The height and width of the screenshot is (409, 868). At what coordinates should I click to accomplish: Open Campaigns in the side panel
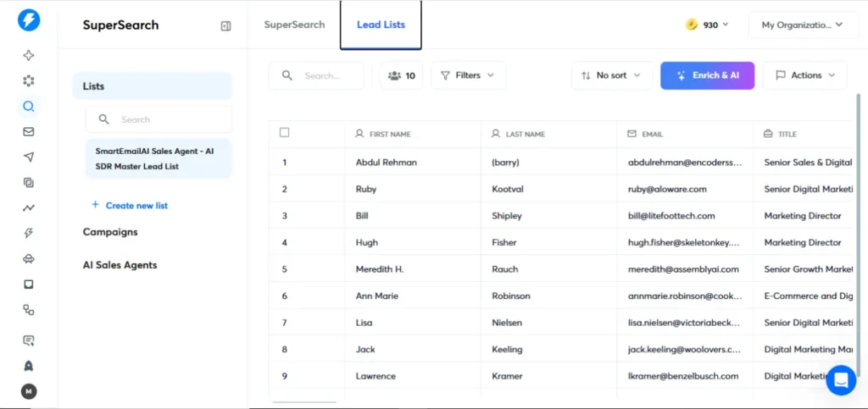(x=110, y=231)
